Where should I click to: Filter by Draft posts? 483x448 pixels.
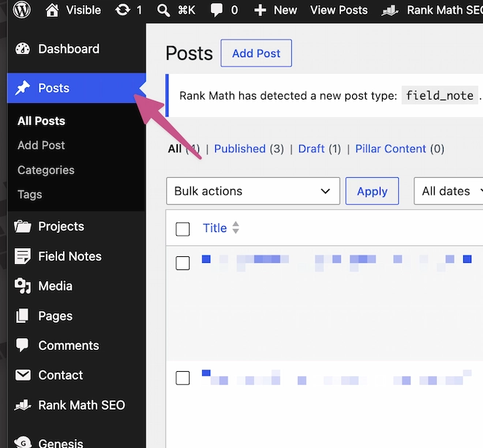[x=311, y=149]
